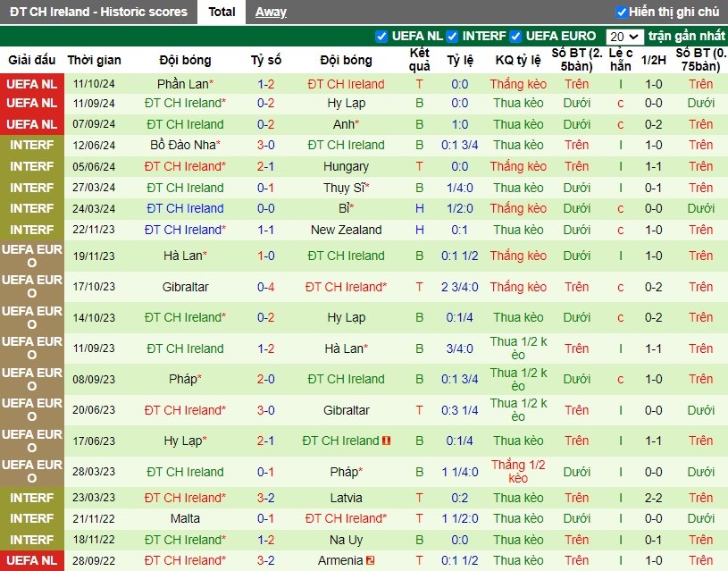Click red card icon beside ĐT CH Ireland 17/06/23
Screen dimensions: 728x571
tap(386, 441)
